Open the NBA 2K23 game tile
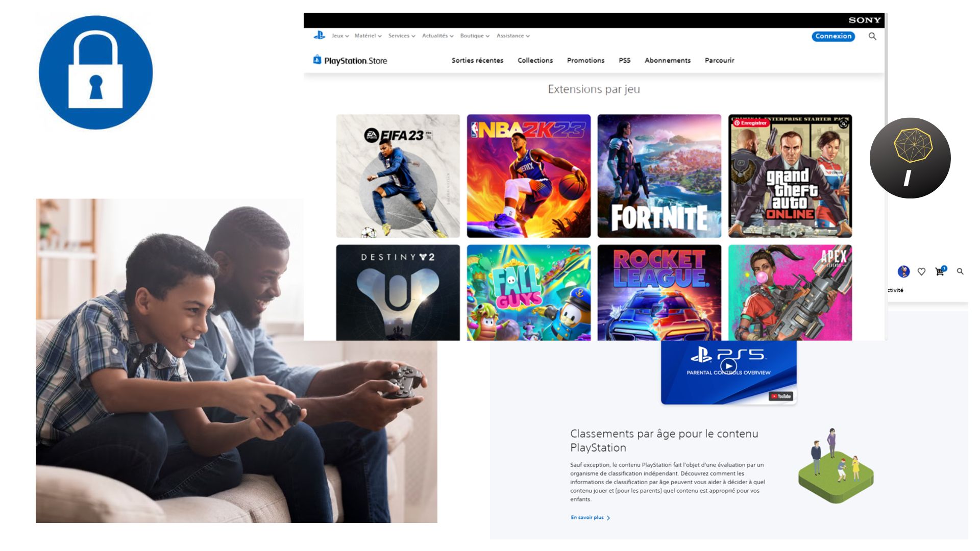The image size is (980, 551). coord(528,176)
